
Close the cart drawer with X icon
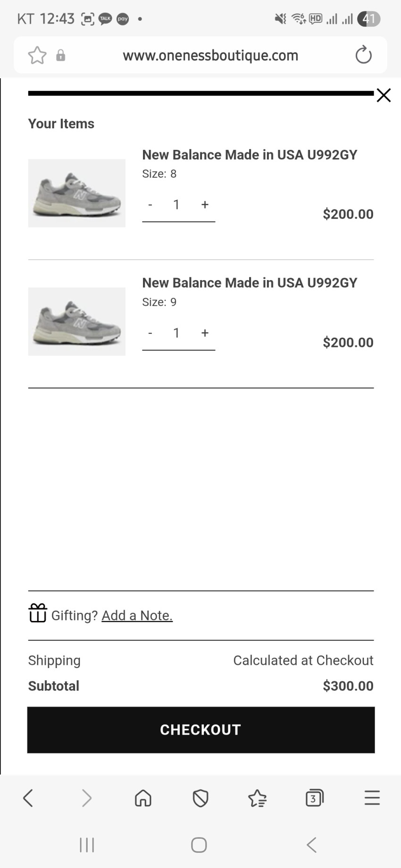pos(384,95)
